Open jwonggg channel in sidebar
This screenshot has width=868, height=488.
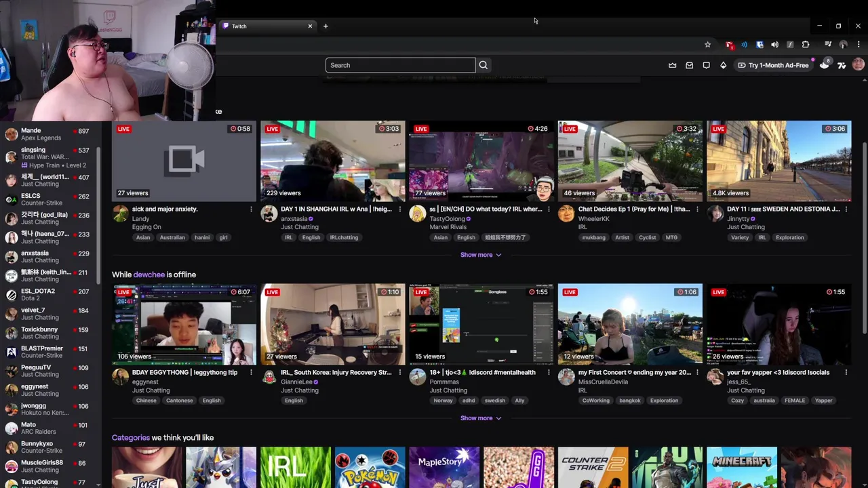pos(49,409)
